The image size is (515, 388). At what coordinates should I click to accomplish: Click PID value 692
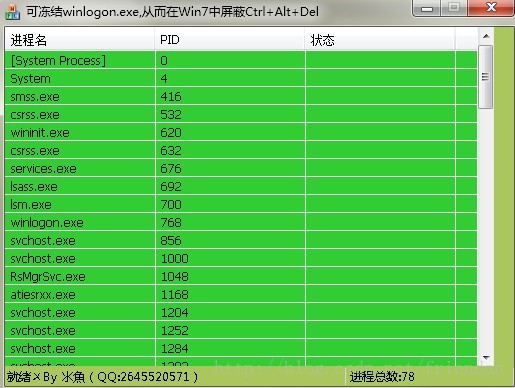171,186
